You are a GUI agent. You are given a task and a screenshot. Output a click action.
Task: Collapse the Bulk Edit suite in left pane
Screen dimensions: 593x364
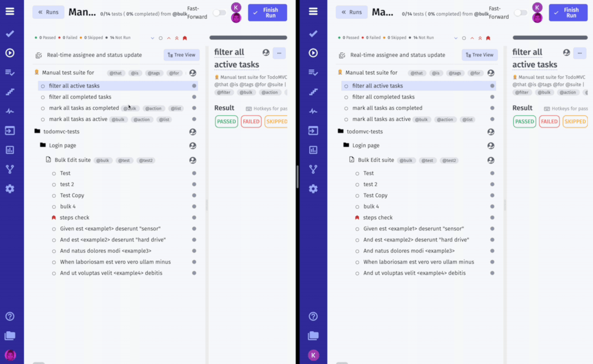(49, 160)
